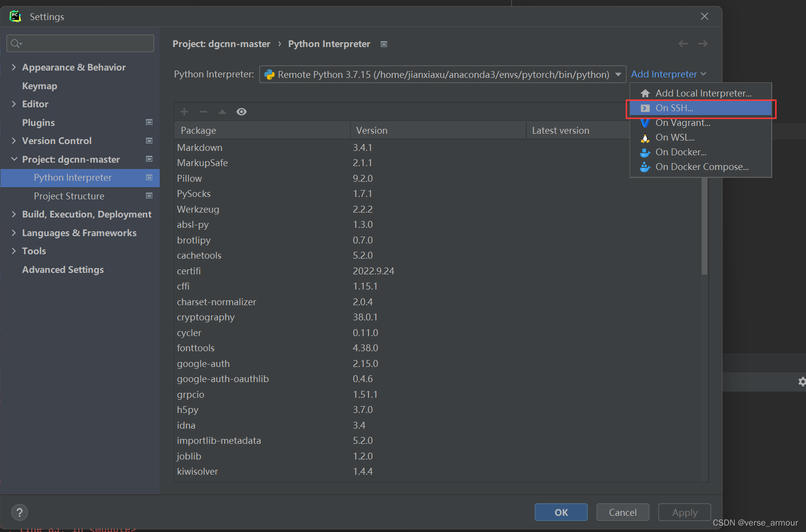Open the Python Interpreter dropdown

click(x=618, y=74)
